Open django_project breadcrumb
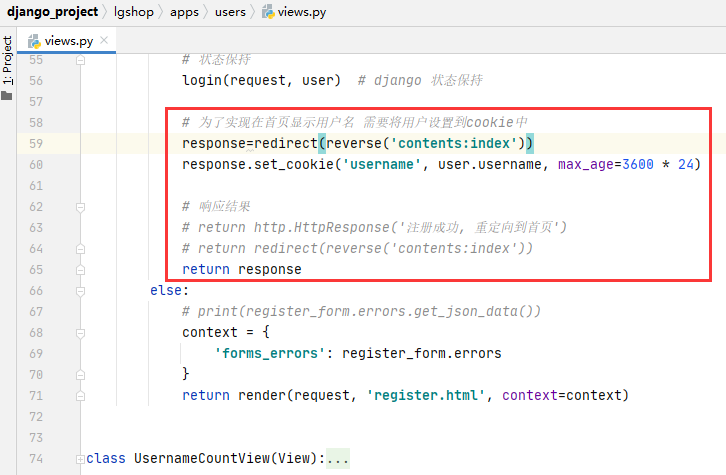 tap(52, 12)
